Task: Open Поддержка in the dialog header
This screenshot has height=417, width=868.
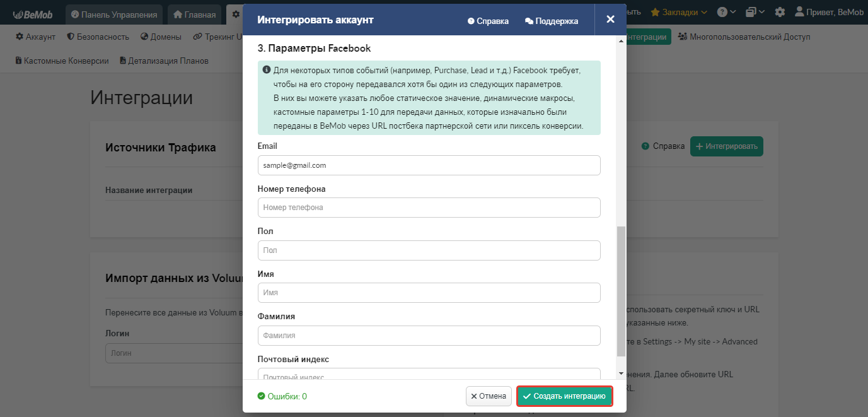Action: coord(552,21)
